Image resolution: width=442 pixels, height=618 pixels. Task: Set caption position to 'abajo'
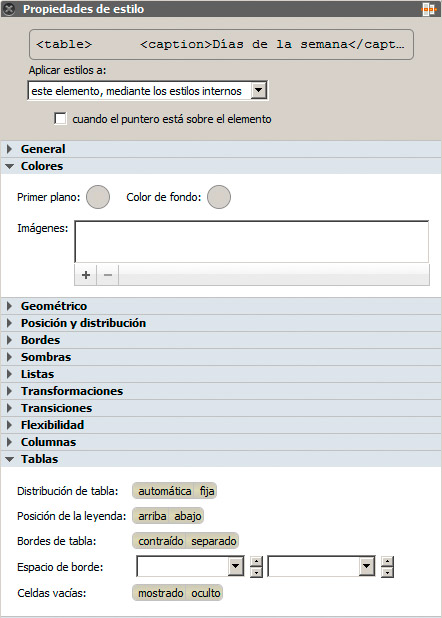(188, 516)
